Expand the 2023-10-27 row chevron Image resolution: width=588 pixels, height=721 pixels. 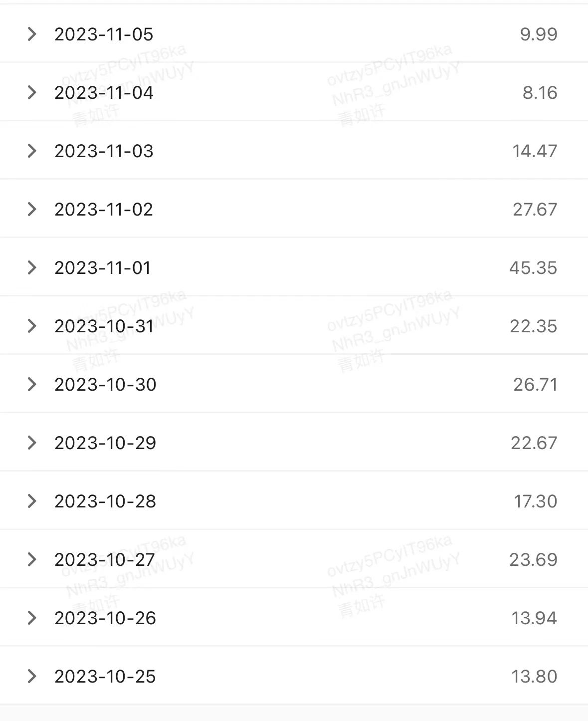click(32, 559)
